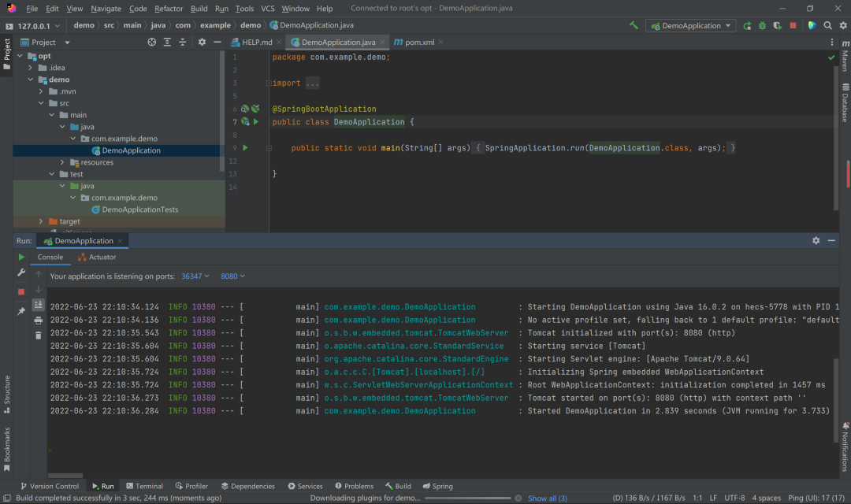Image resolution: width=851 pixels, height=504 pixels.
Task: Toggle the Database tool window
Action: [x=845, y=102]
